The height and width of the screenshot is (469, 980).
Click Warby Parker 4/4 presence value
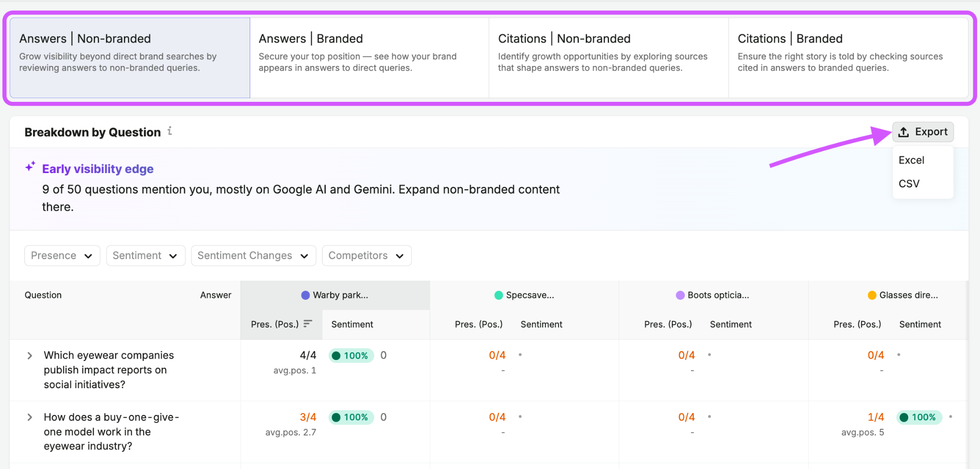[308, 356]
